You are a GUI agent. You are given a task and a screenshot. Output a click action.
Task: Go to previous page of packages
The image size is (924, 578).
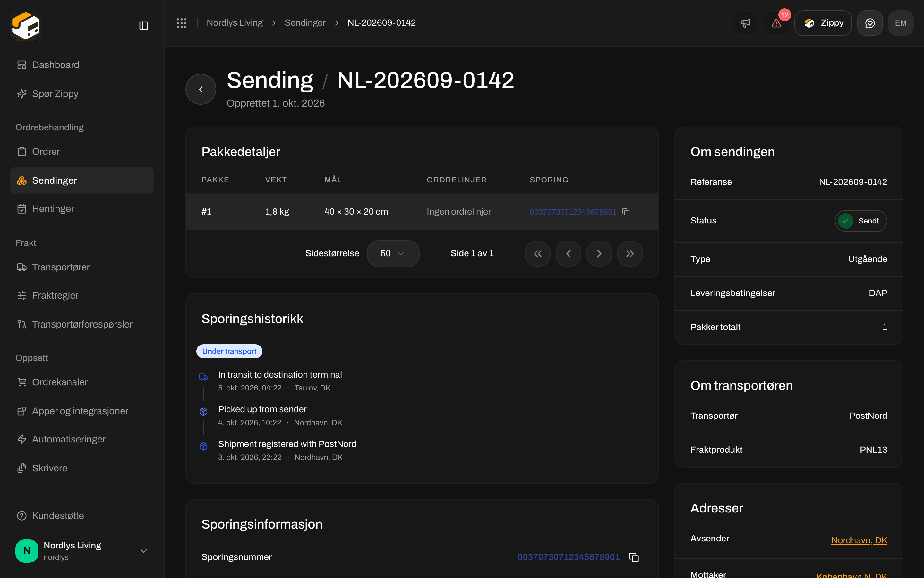click(x=568, y=253)
